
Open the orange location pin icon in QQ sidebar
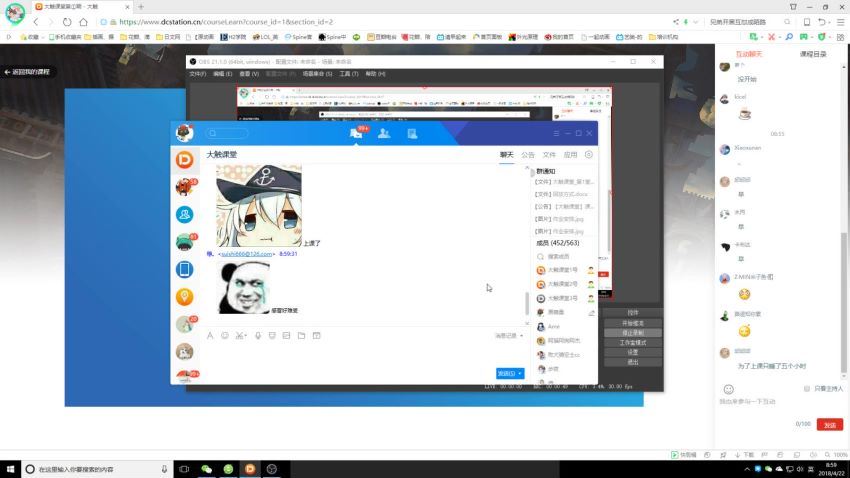tap(184, 296)
